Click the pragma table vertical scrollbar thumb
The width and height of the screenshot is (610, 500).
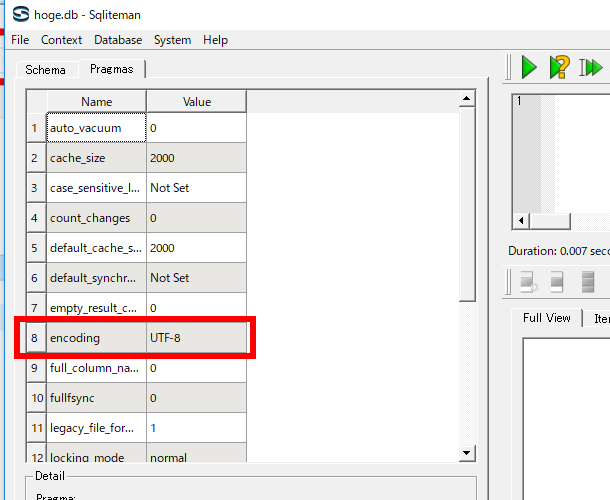click(x=467, y=204)
